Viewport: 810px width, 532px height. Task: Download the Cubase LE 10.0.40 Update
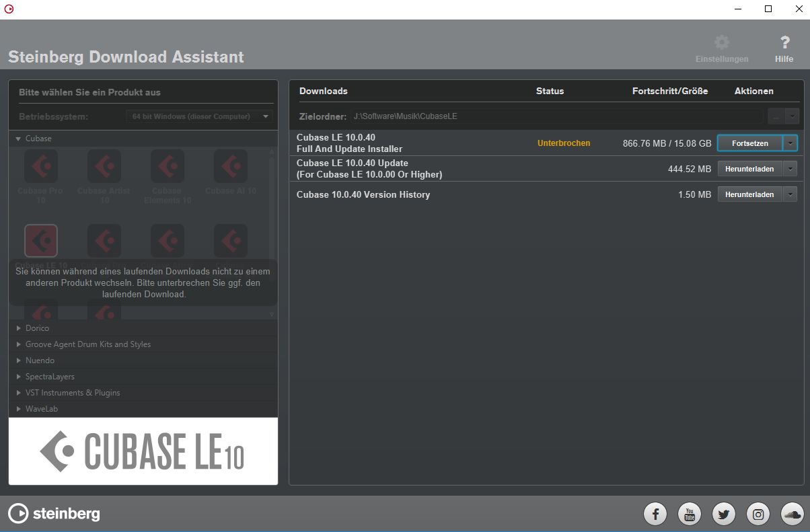point(750,169)
